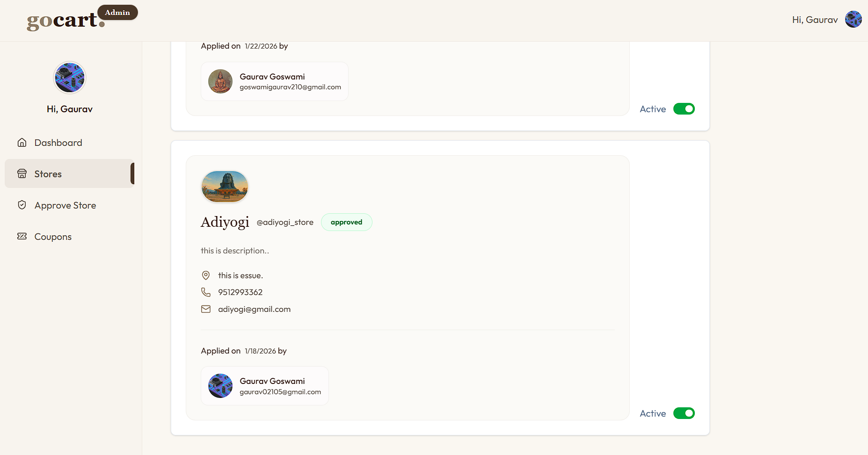Click the Stores shop icon
Screen dimensions: 868x455
22,173
